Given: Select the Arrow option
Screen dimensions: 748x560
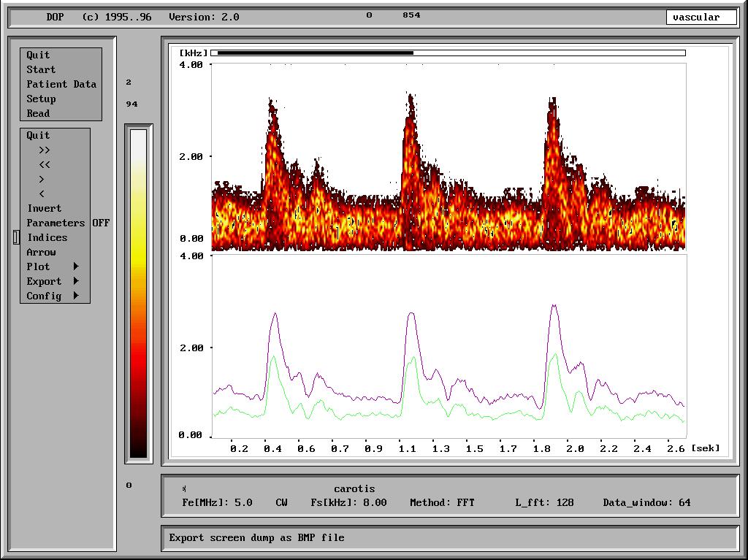Looking at the screenshot, I should pos(41,253).
